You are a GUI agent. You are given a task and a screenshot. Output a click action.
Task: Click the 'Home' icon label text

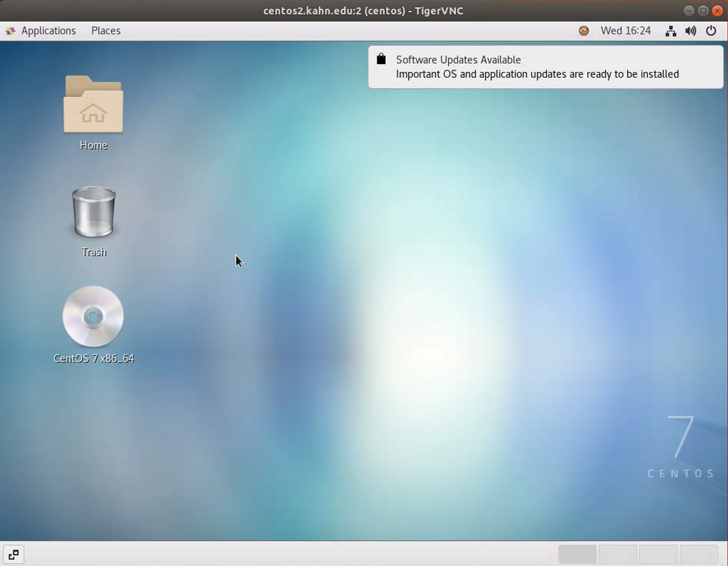coord(94,145)
